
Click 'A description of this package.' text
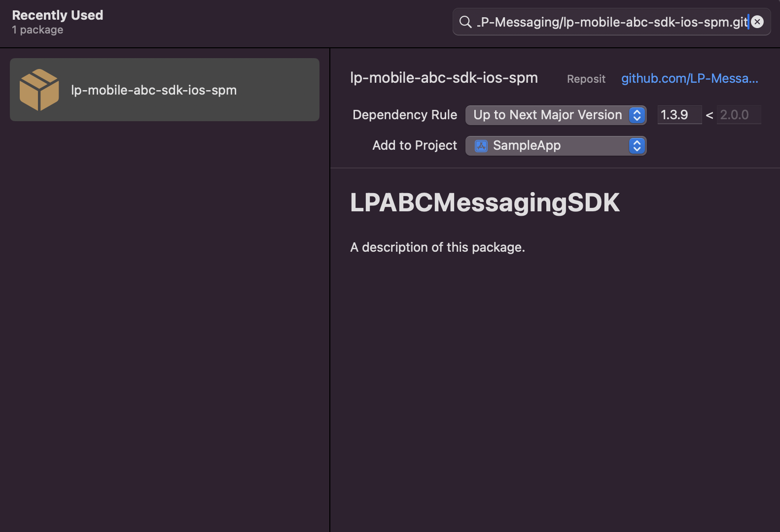[x=437, y=247]
